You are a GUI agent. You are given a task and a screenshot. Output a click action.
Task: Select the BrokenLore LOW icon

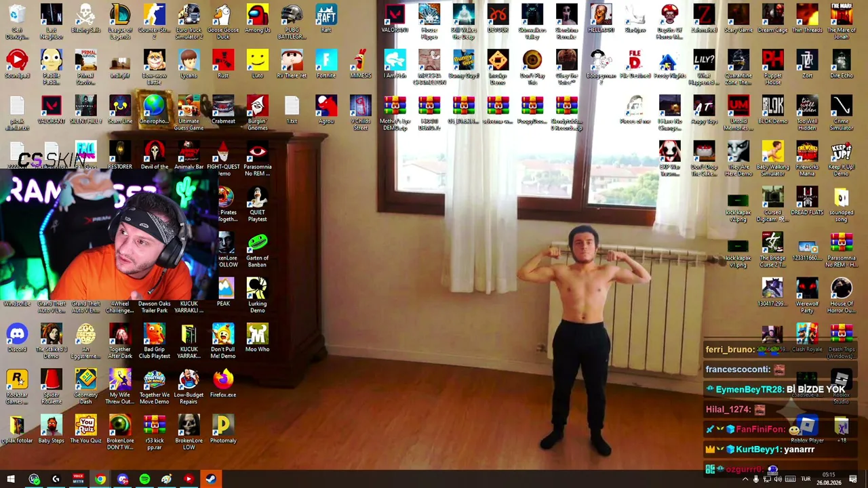click(189, 431)
